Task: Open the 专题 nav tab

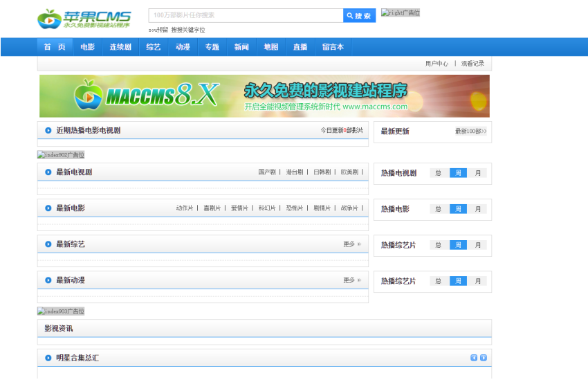Action: pyautogui.click(x=212, y=47)
